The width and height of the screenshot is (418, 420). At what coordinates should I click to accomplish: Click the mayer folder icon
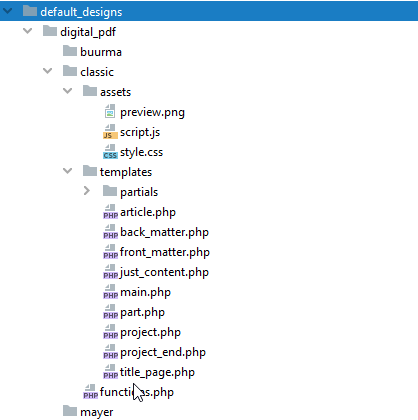[x=70, y=411]
